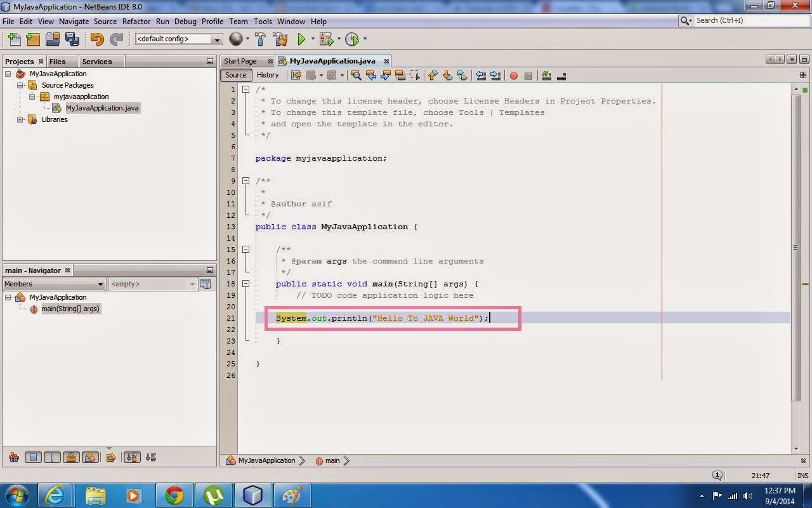Toggle Show Fields filter in Navigator
The width and height of the screenshot is (812, 508).
click(34, 457)
